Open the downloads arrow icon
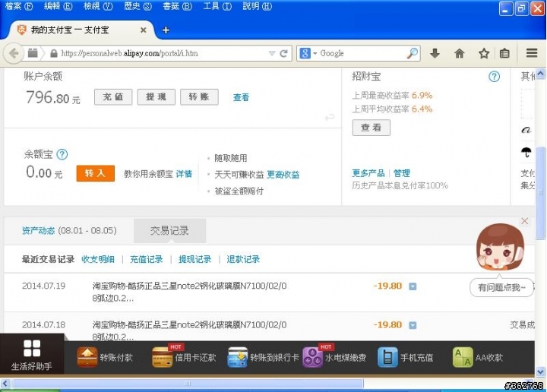The image size is (547, 392). click(435, 53)
